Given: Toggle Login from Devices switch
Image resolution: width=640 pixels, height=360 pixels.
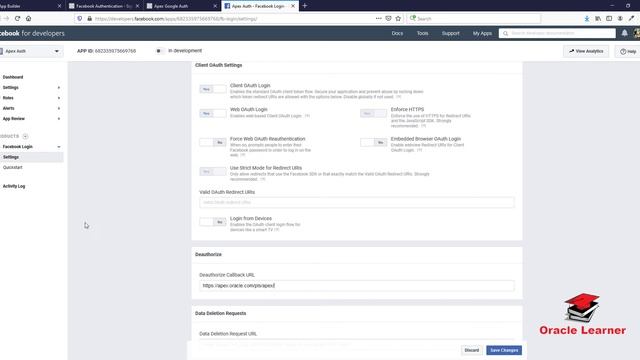Looking at the screenshot, I should (x=213, y=222).
